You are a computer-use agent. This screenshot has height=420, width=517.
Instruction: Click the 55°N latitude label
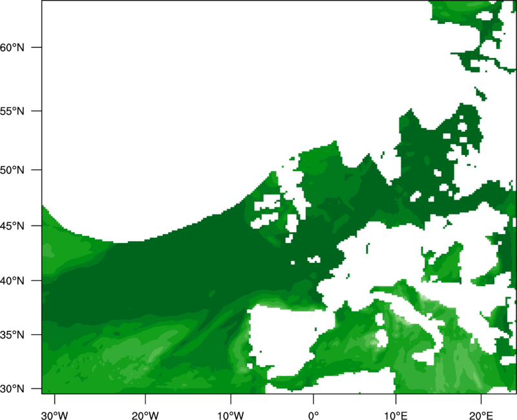coord(12,111)
